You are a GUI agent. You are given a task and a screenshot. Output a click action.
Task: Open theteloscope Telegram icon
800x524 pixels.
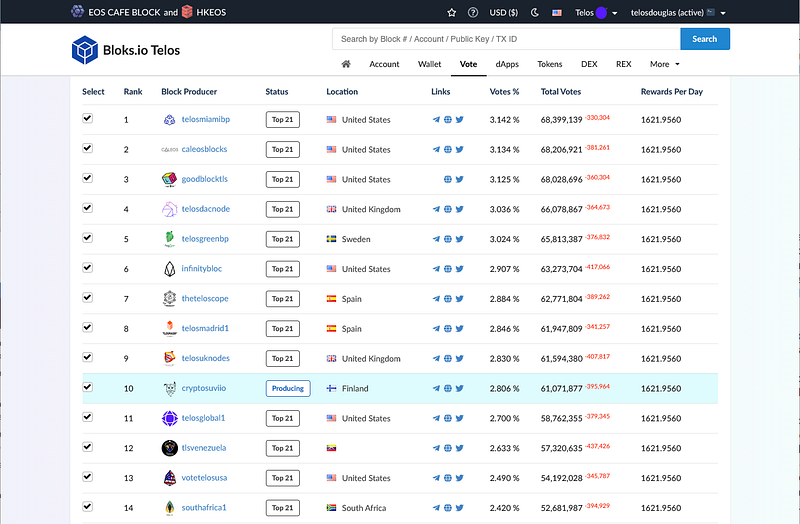pos(436,298)
